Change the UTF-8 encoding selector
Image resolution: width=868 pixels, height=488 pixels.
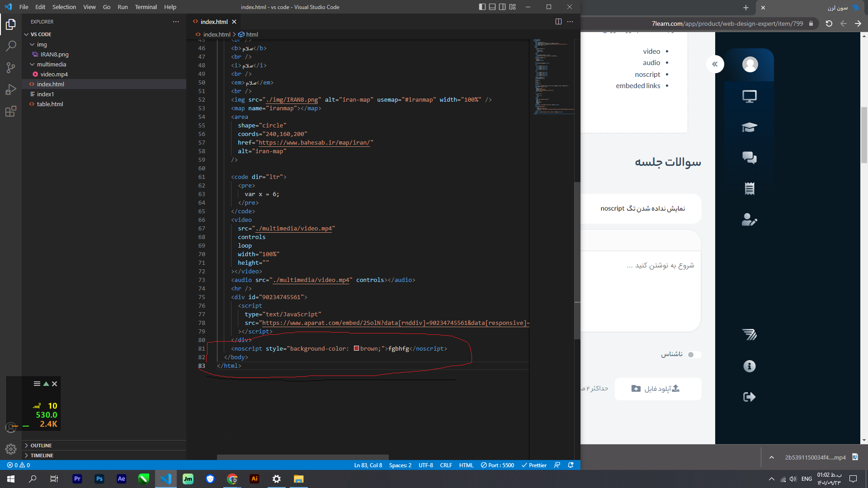[x=425, y=465]
